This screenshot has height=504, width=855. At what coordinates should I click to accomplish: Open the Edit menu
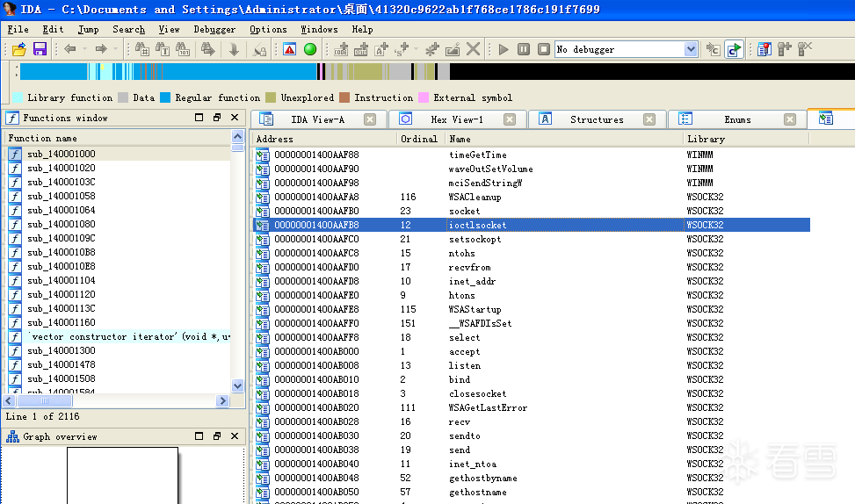point(53,30)
